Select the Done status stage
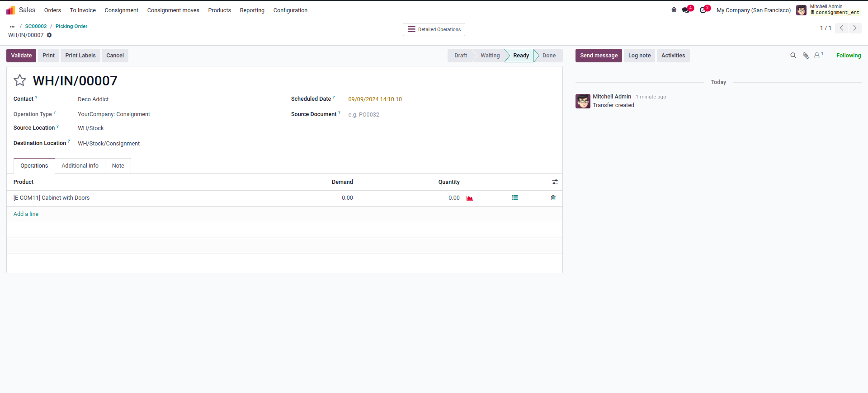 tap(549, 56)
